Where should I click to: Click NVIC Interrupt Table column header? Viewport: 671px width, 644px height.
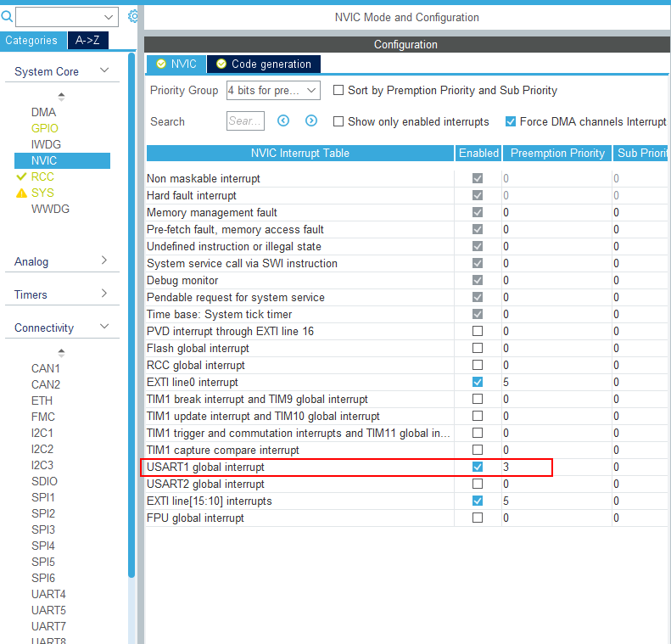click(300, 154)
